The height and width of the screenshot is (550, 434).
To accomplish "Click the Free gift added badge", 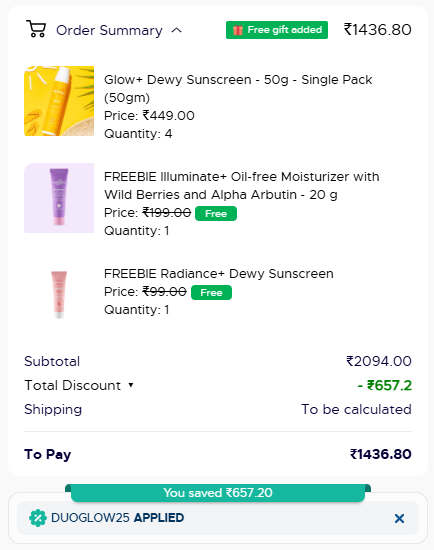I will tap(277, 30).
